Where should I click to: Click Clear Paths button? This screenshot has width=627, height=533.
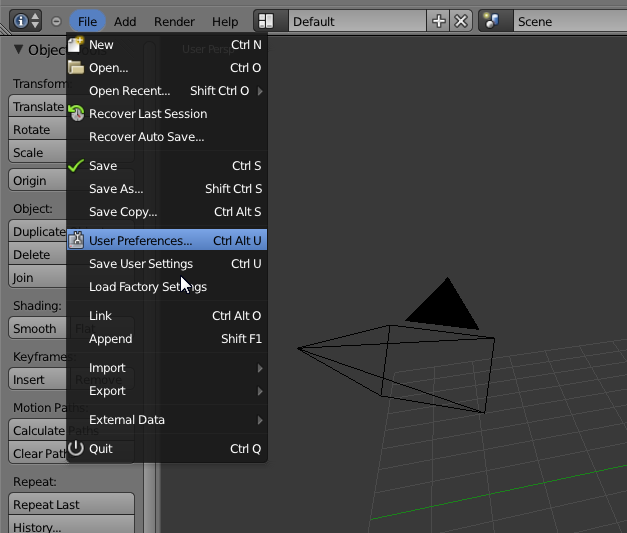[38, 453]
